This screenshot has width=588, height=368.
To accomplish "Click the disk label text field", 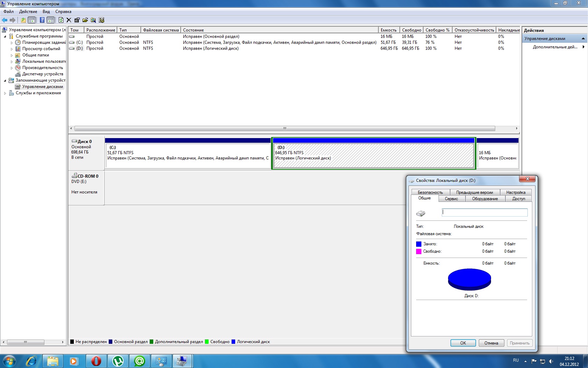I will (x=484, y=212).
